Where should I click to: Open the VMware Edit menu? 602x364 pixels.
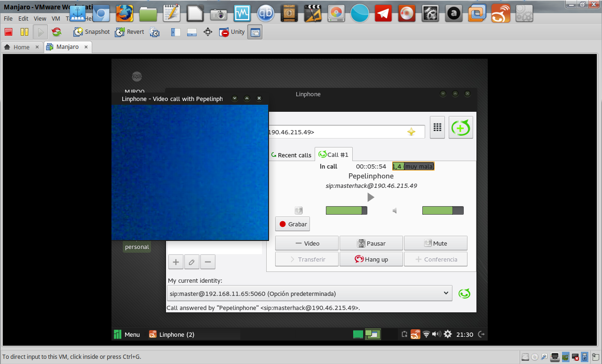[x=24, y=18]
